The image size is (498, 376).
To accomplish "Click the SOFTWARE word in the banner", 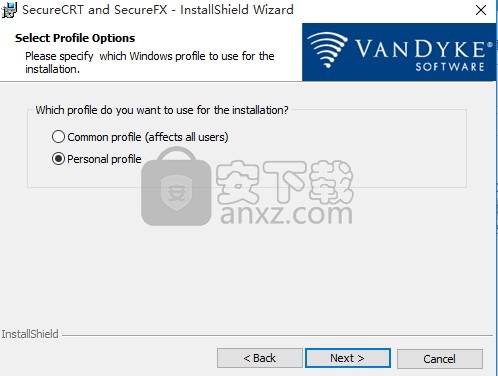I will pyautogui.click(x=450, y=67).
